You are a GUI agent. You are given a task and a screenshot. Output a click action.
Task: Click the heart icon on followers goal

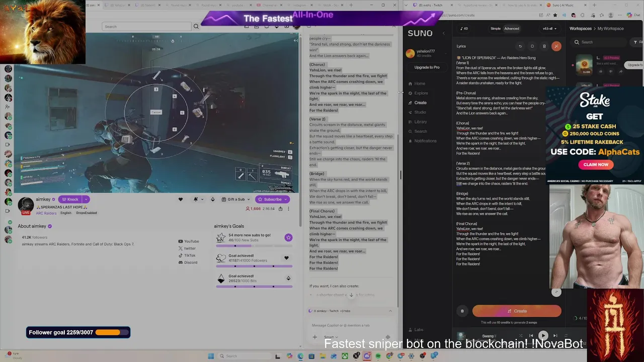tap(286, 258)
